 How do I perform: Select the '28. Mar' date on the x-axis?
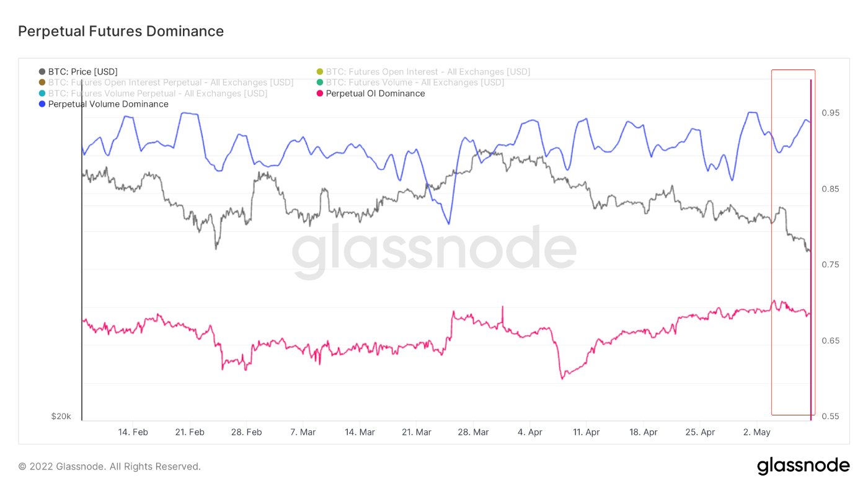(x=473, y=432)
